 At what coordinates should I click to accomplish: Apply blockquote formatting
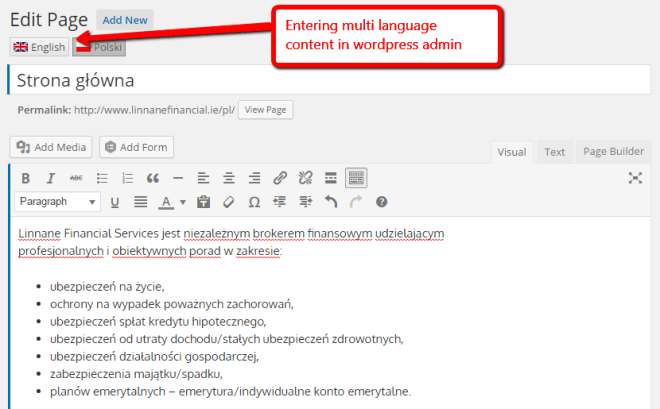coord(153,178)
